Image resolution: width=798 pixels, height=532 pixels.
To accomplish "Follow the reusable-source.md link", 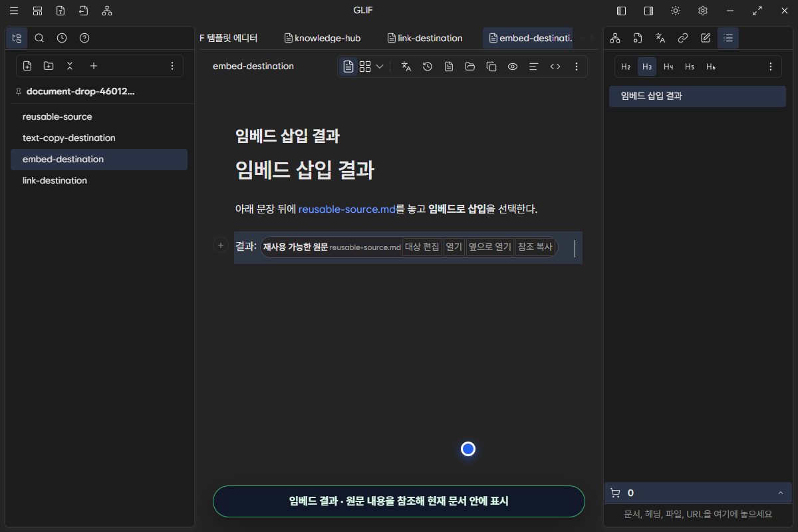I will coord(347,209).
